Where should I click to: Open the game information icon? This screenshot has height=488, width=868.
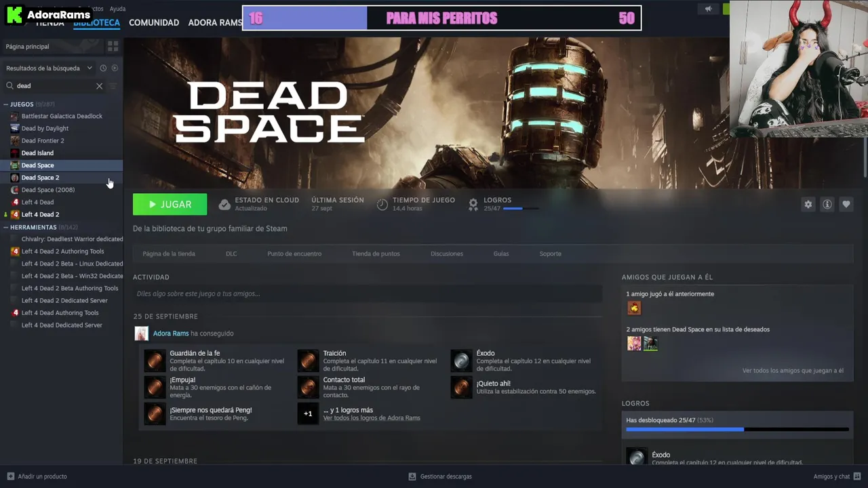827,204
